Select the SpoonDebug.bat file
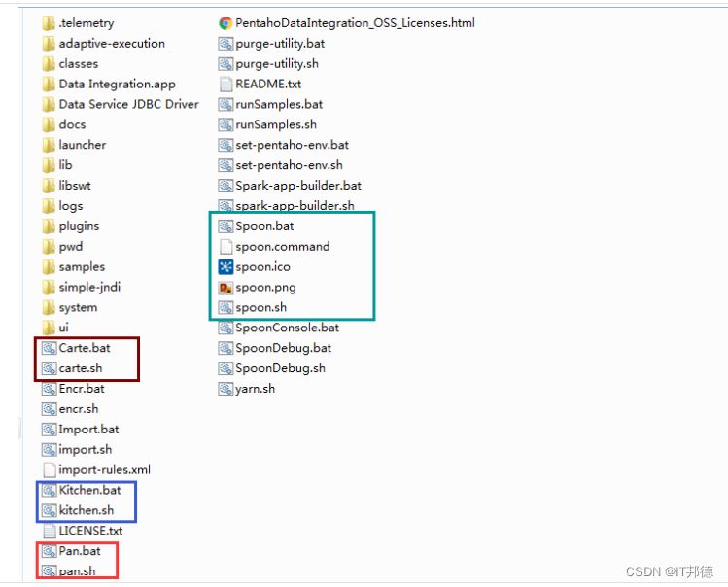This screenshot has height=587, width=728. pyautogui.click(x=283, y=348)
